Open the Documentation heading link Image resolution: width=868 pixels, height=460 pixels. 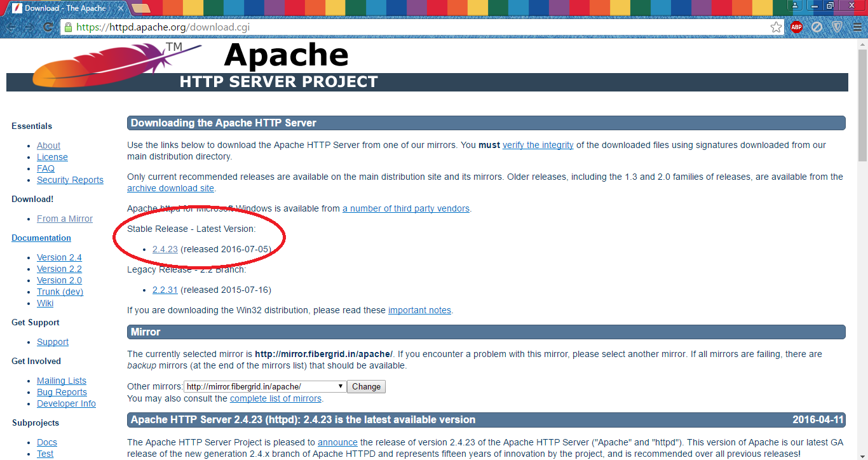tap(41, 238)
